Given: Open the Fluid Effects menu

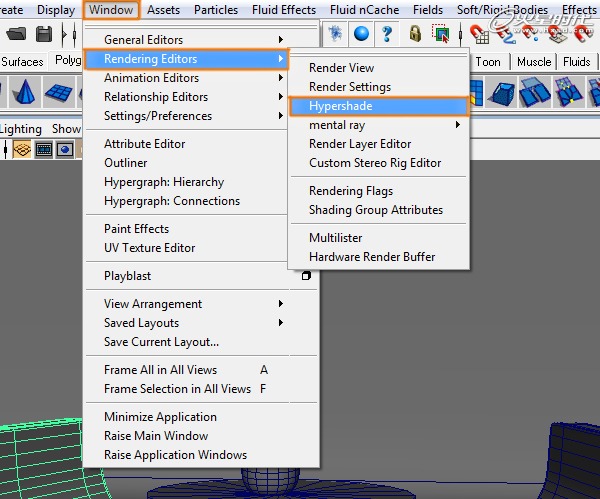Looking at the screenshot, I should [284, 10].
